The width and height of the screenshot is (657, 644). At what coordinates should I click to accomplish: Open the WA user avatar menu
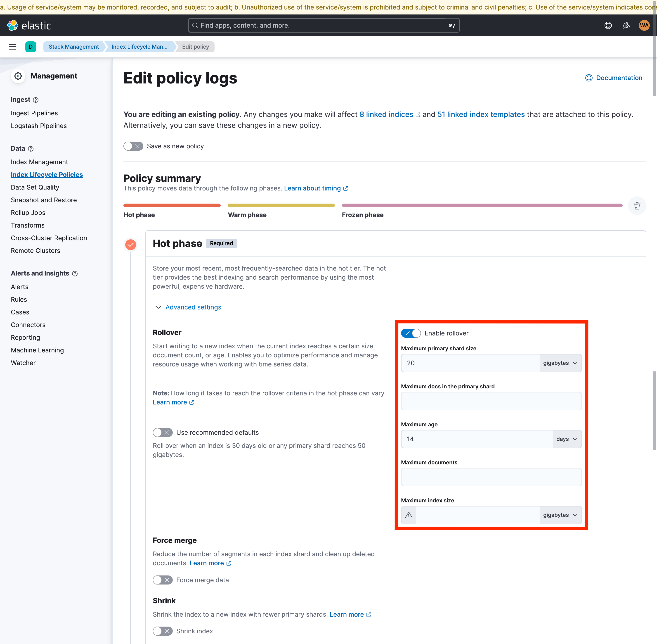[x=644, y=25]
